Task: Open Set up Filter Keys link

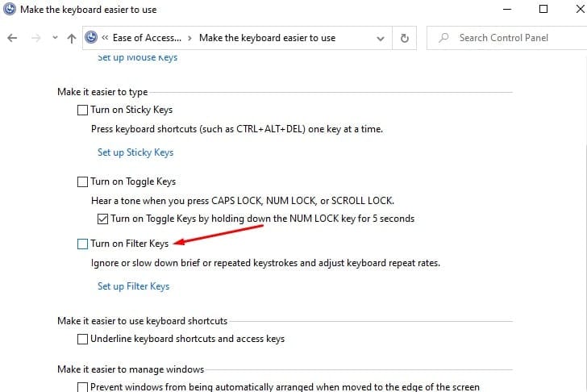Action: pos(134,286)
